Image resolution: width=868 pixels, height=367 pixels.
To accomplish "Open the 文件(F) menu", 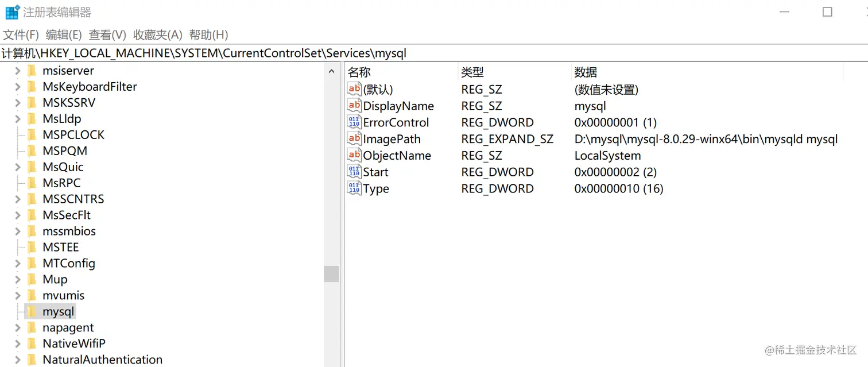I will click(21, 35).
